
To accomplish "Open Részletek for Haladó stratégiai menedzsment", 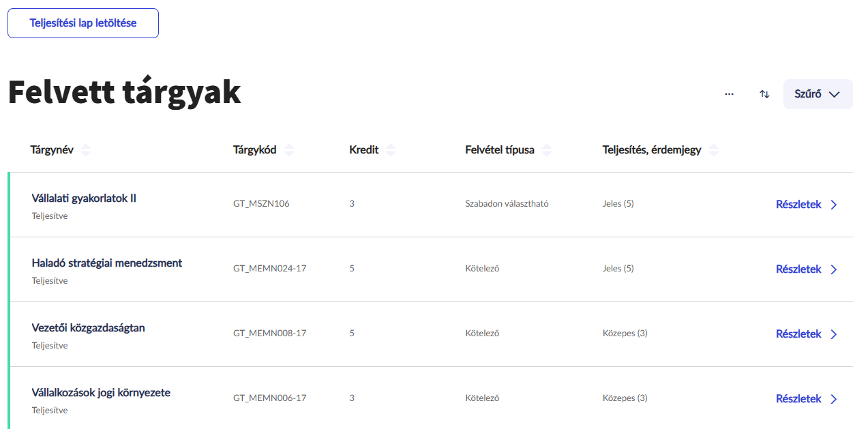I will click(x=798, y=269).
